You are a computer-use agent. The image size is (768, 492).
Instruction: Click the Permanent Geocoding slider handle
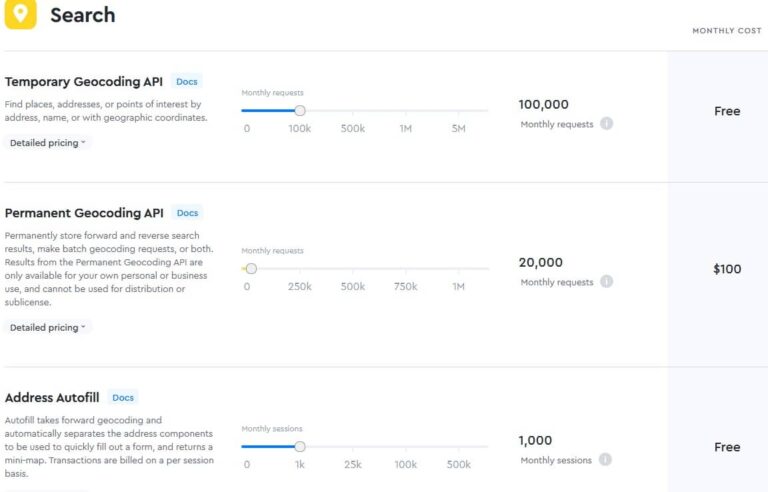(x=251, y=268)
